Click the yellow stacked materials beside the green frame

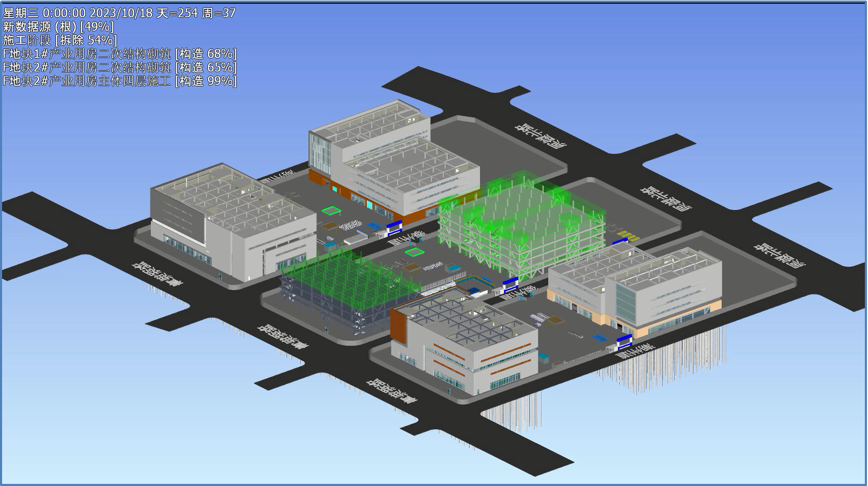626,235
